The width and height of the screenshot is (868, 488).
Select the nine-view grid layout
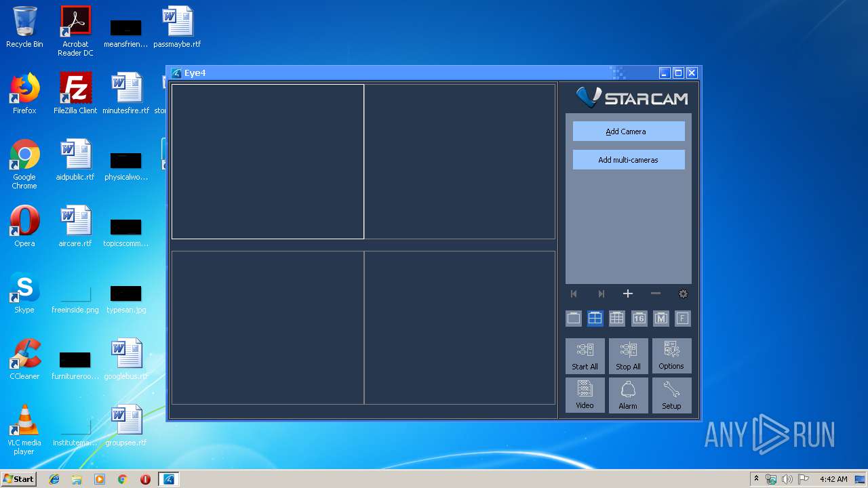point(616,319)
